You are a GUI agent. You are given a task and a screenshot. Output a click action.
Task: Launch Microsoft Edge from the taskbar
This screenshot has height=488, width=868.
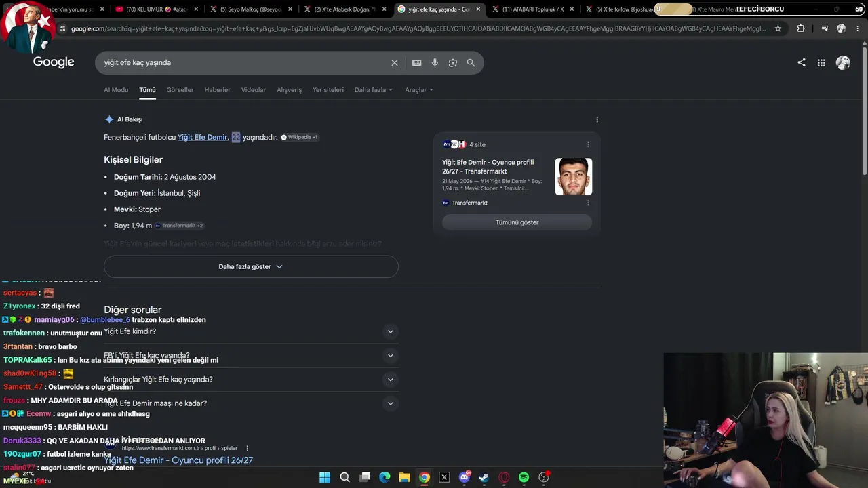coord(384,477)
